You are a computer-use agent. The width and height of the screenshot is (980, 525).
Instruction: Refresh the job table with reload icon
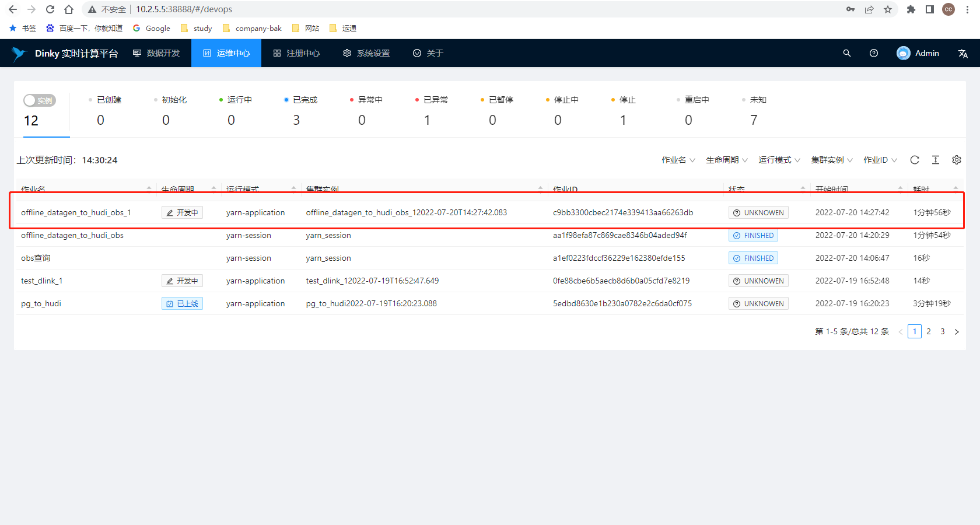915,160
